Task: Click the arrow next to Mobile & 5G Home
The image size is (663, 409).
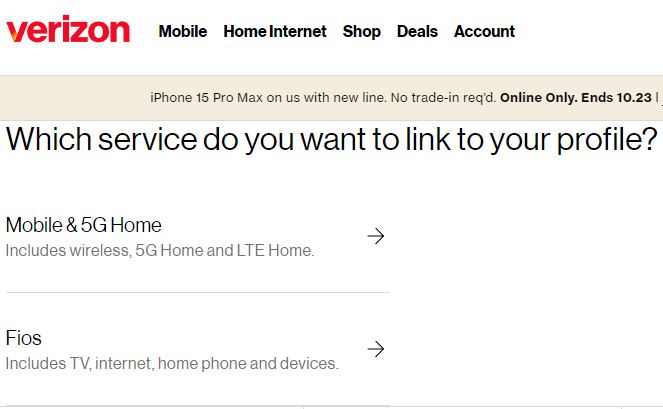Action: 375,236
